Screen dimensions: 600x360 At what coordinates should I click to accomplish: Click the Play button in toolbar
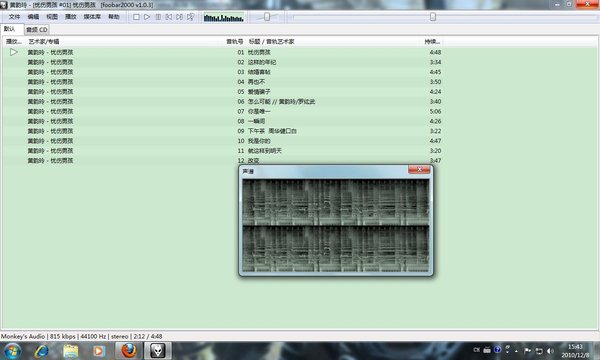(x=147, y=17)
